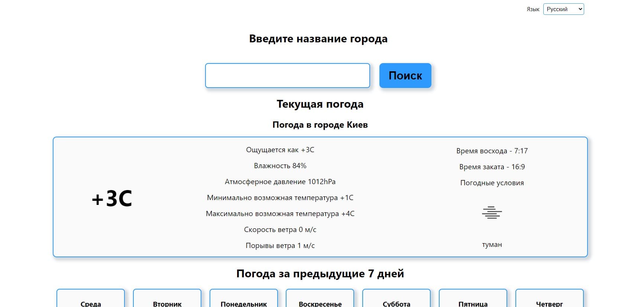Click the Погодные условия label
Viewport: 644px width, 307px height.
point(492,183)
